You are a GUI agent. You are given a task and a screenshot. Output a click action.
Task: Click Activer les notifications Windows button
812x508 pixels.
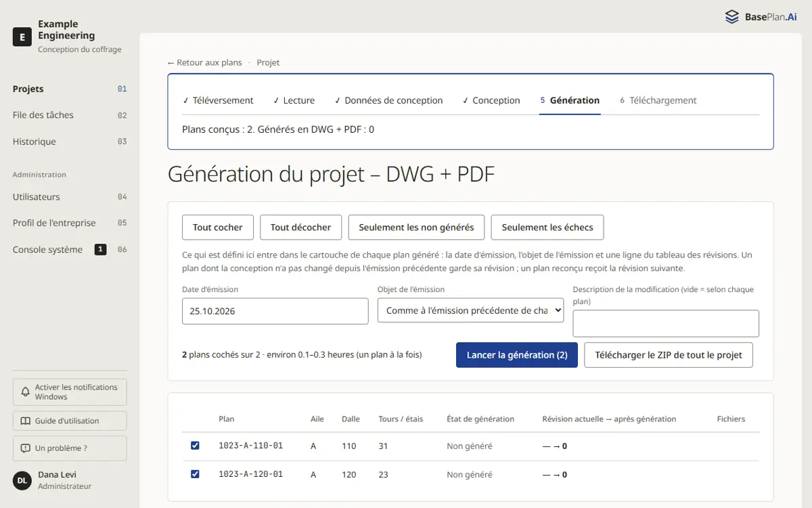tap(70, 392)
